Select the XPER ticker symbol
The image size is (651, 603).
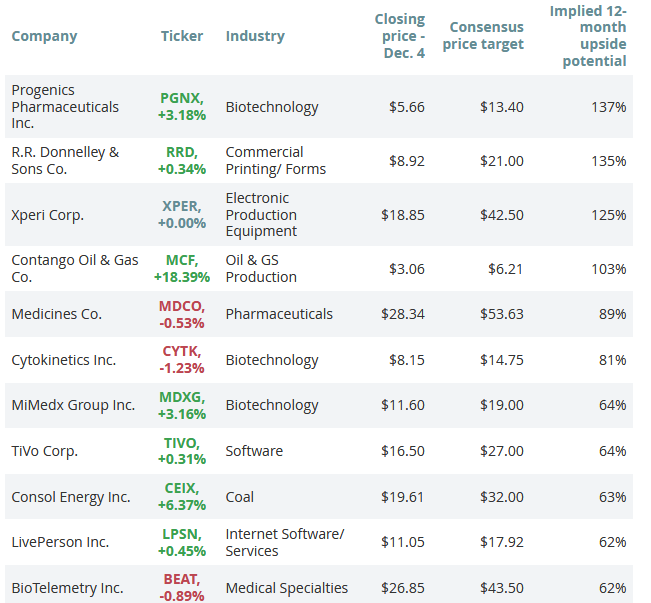181,206
